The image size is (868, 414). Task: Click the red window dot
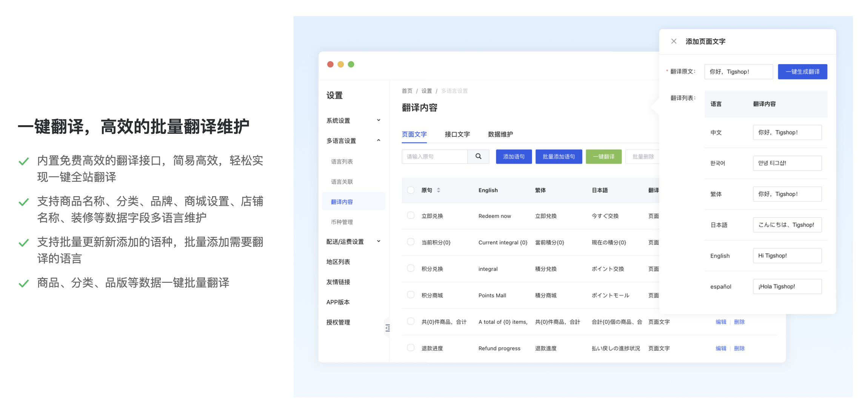330,64
